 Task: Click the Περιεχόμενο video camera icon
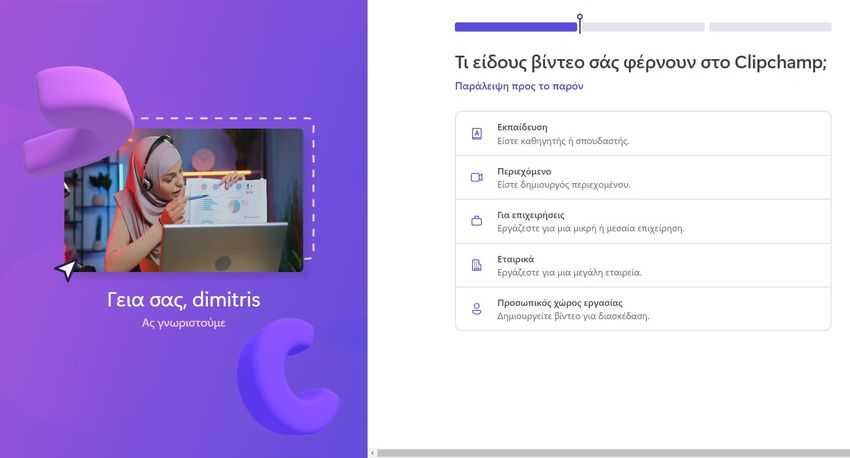click(x=476, y=178)
